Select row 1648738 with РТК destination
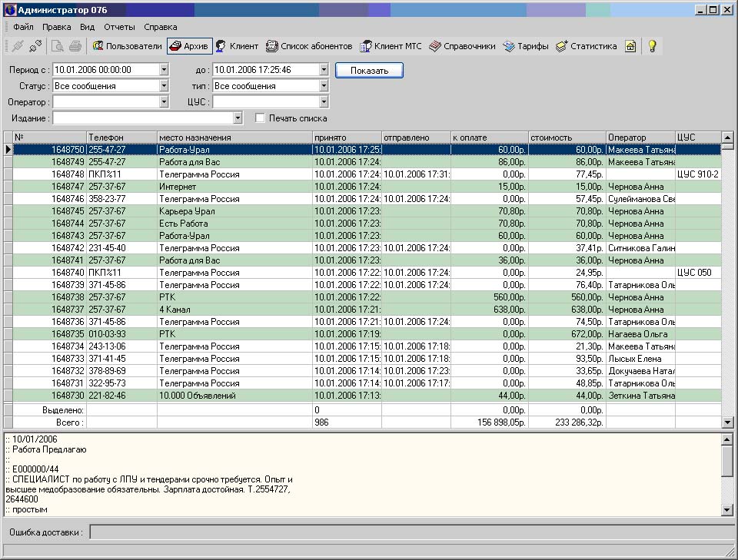 coord(231,297)
